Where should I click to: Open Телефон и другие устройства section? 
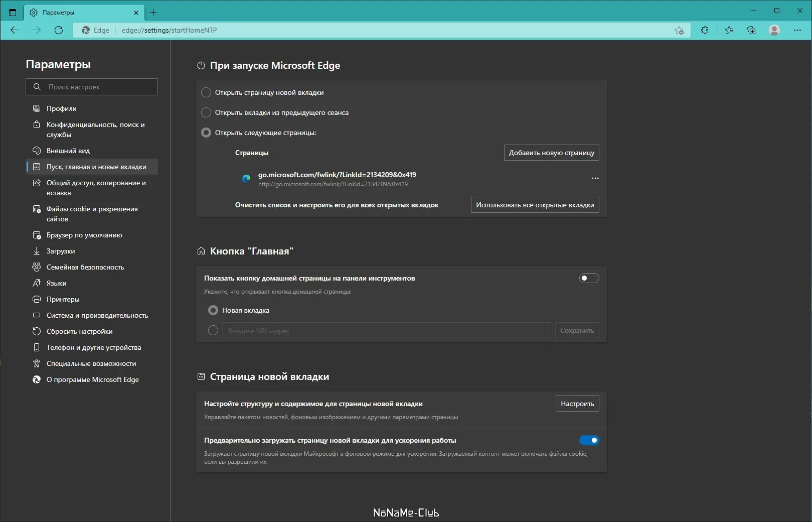pos(92,347)
